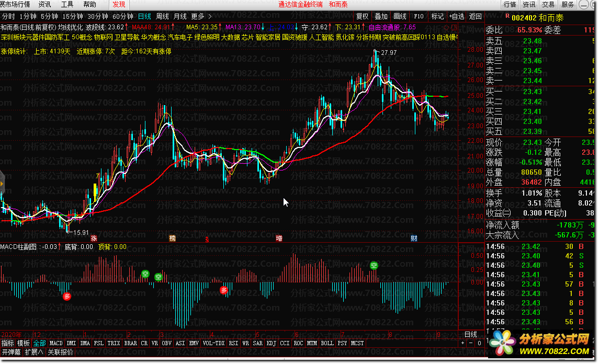Click the 返回 back button

475,16
